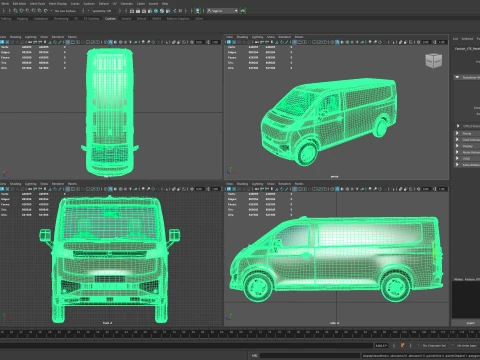Open the Edit Mesh menu
Screen dimensions: 480x360
(19, 4)
